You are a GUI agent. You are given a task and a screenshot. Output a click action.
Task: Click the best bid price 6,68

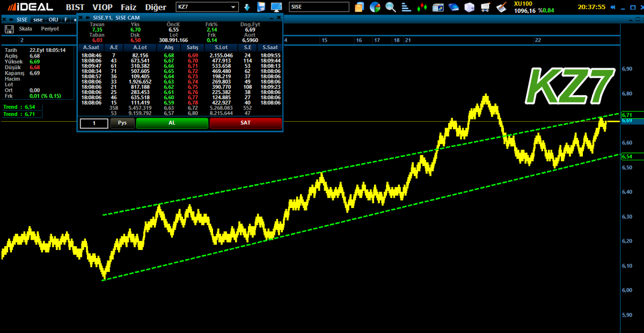pos(169,55)
